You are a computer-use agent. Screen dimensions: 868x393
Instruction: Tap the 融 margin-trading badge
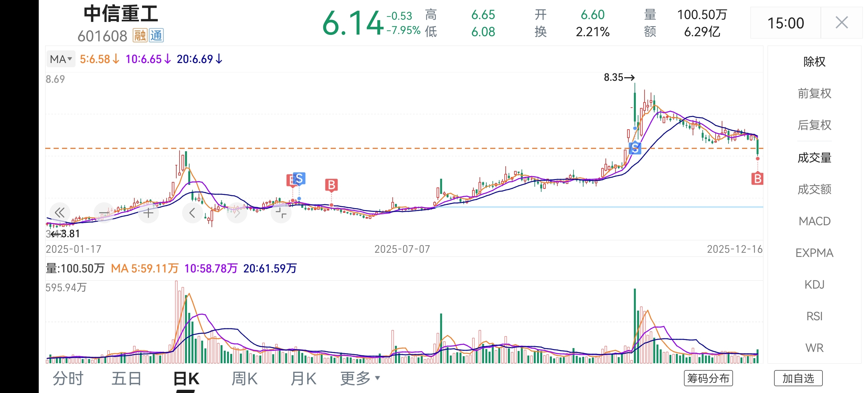tap(140, 36)
